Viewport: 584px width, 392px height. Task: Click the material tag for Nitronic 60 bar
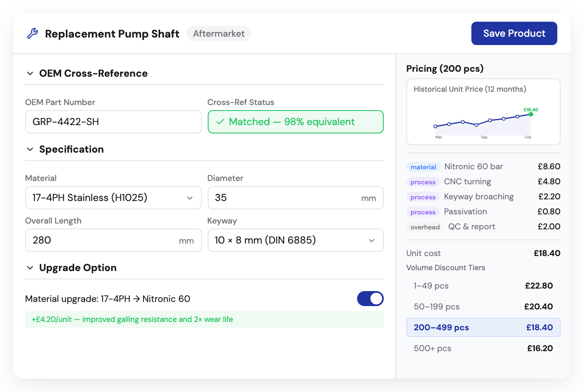(423, 167)
